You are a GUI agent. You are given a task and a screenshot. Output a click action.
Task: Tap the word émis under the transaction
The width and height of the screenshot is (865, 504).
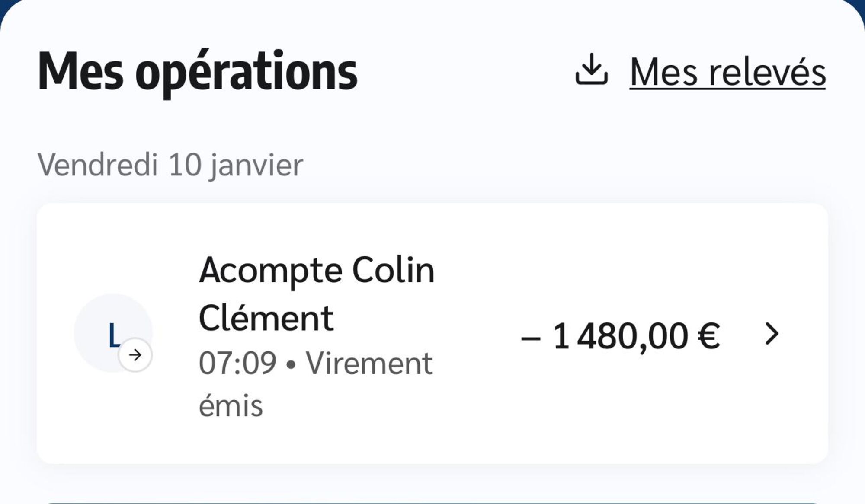[231, 405]
